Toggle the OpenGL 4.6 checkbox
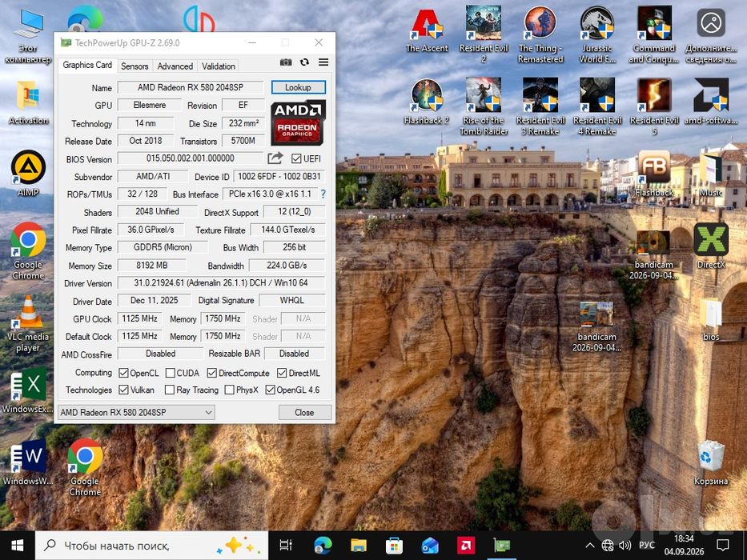 pyautogui.click(x=270, y=390)
